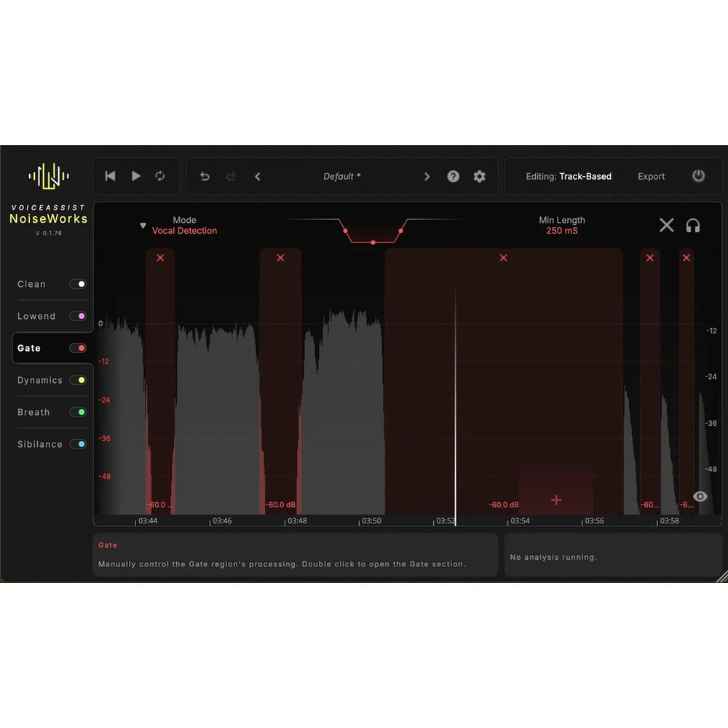Remove the gate region just before 03:58
The width and height of the screenshot is (728, 728).
tap(650, 258)
